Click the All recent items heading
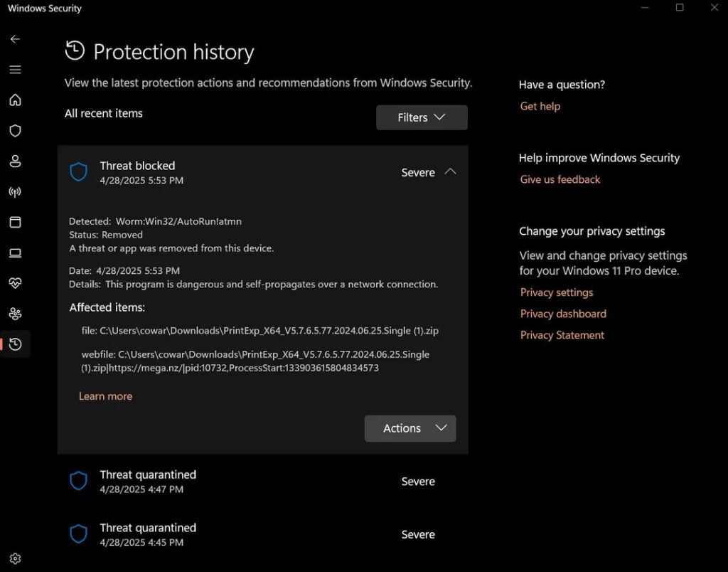This screenshot has height=572, width=728. (x=104, y=113)
